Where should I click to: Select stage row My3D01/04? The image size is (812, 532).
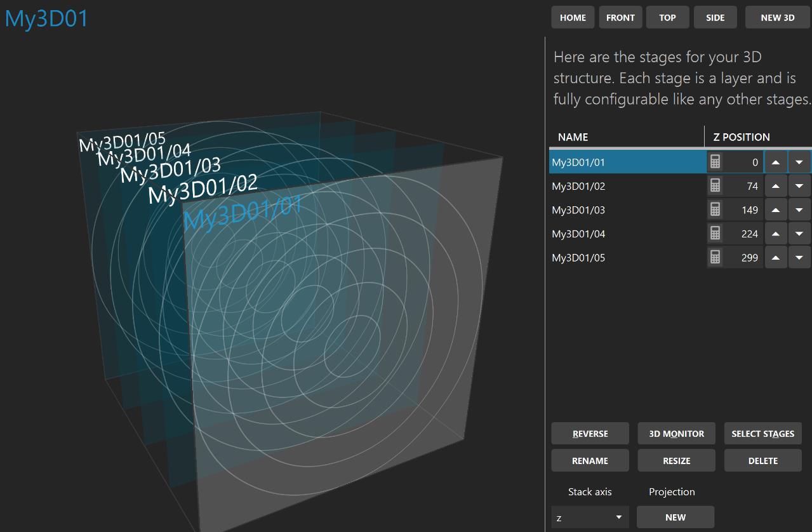[x=627, y=234]
